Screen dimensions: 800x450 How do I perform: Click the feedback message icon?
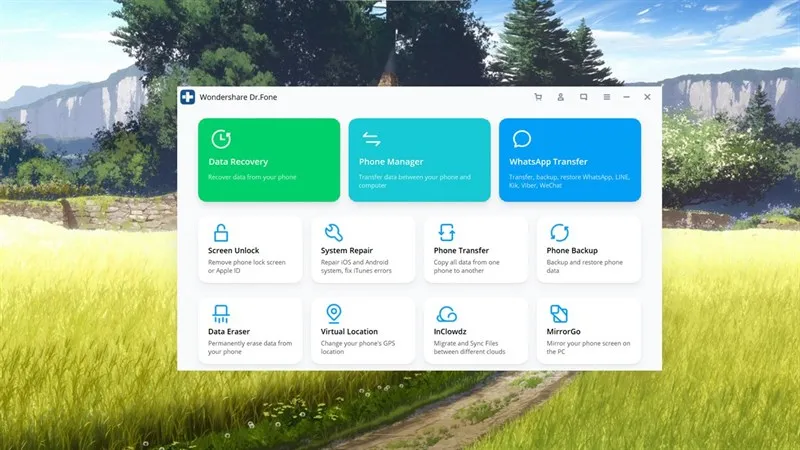(x=583, y=97)
